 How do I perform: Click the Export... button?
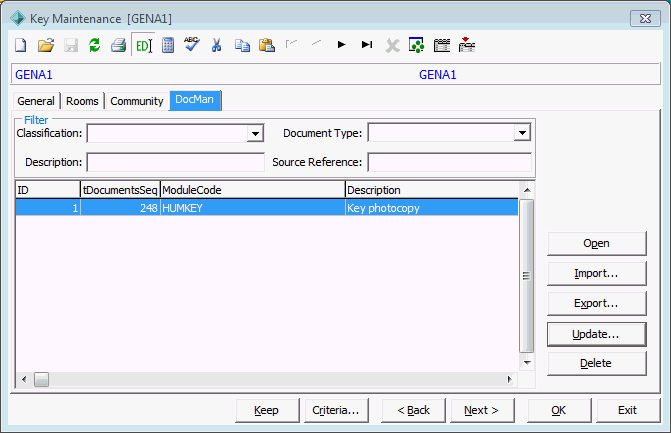coord(597,303)
